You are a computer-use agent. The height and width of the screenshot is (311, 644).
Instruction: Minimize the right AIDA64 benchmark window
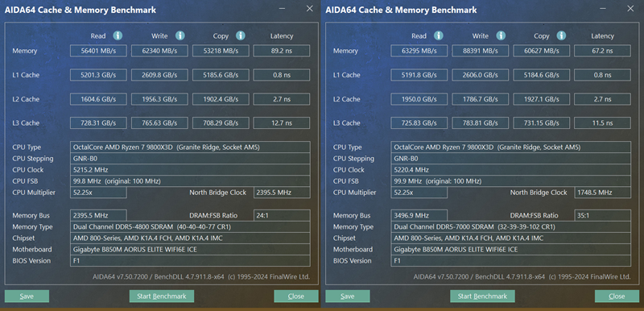tap(603, 8)
